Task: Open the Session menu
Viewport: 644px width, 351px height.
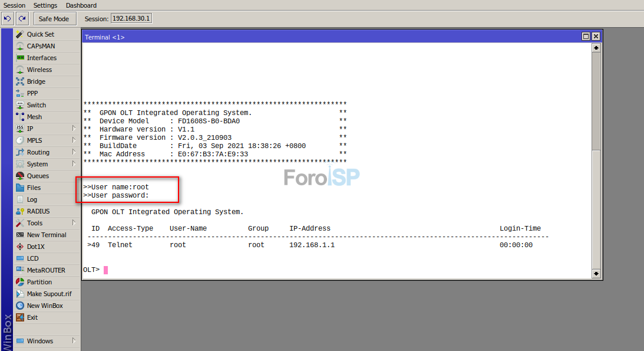Action: pos(14,5)
